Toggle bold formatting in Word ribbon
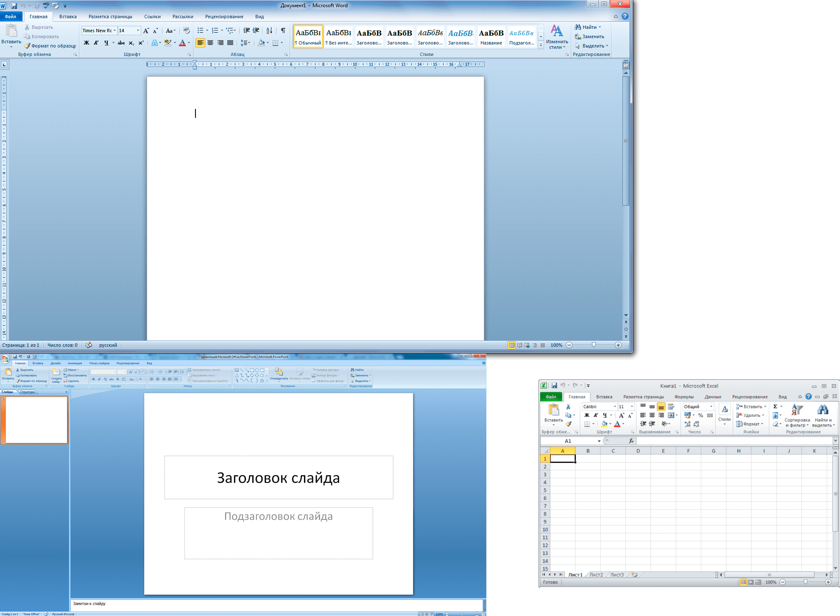The width and height of the screenshot is (840, 616). tap(87, 43)
